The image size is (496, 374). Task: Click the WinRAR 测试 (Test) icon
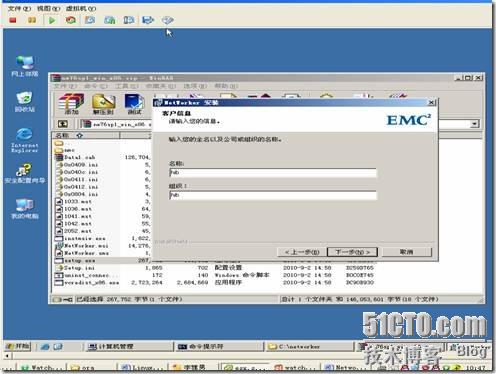[134, 104]
